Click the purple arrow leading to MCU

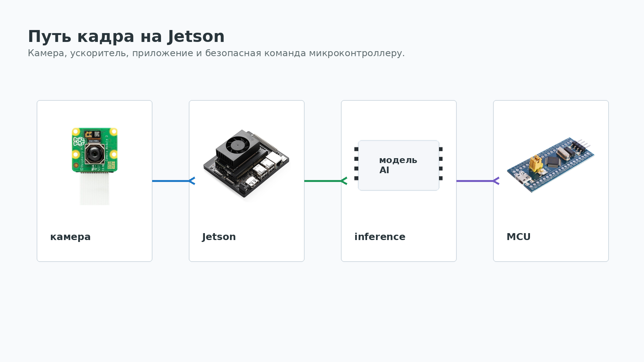[x=478, y=181]
